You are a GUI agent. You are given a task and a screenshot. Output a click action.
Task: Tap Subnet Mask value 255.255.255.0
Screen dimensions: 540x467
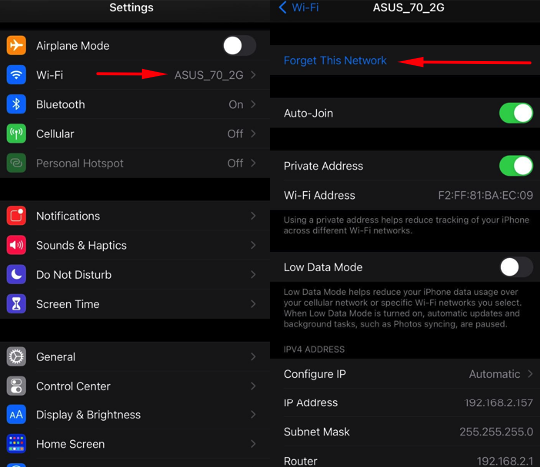496,432
